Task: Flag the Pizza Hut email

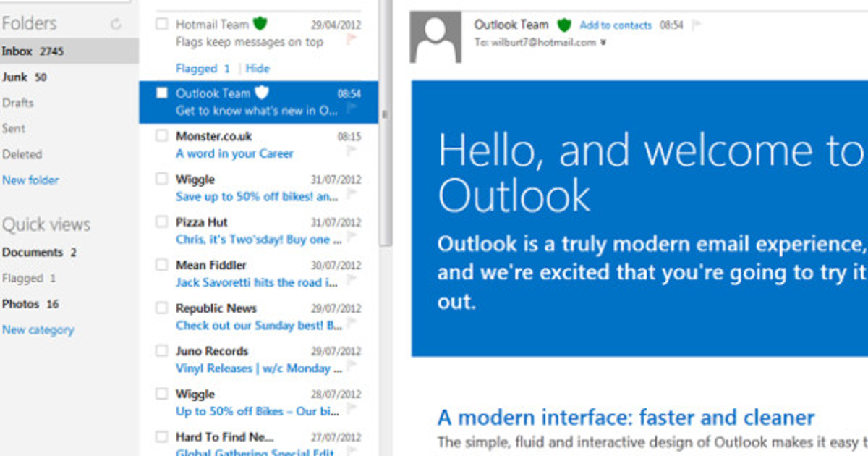Action: 352,237
